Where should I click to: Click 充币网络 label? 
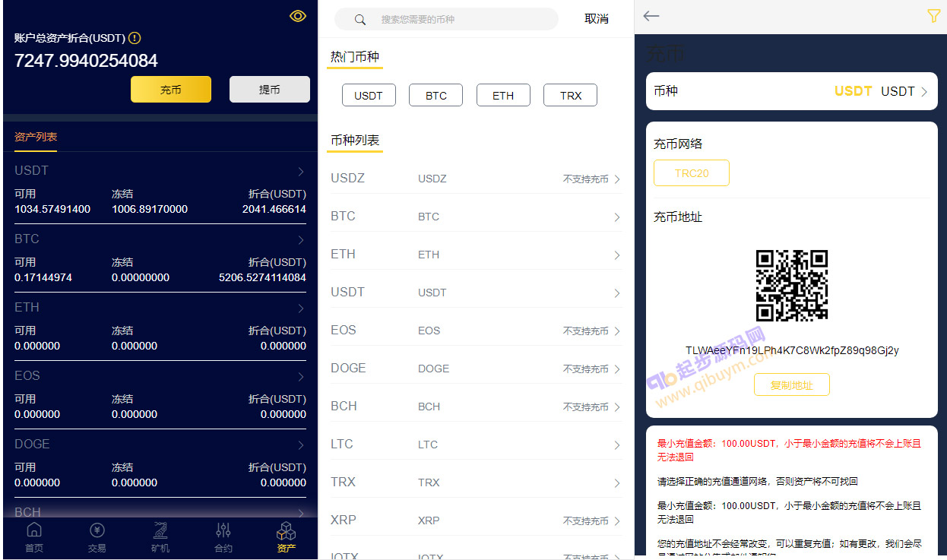678,144
